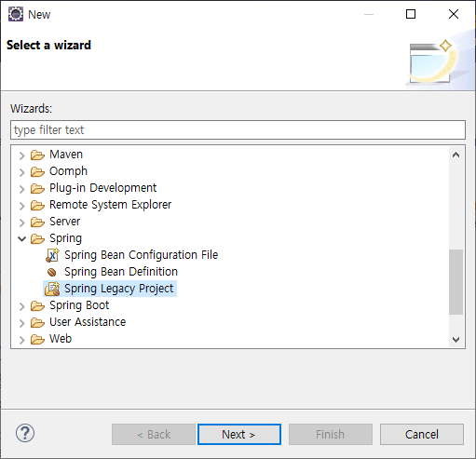The width and height of the screenshot is (476, 459).
Task: Expand the User Assistance category
Action: [21, 323]
